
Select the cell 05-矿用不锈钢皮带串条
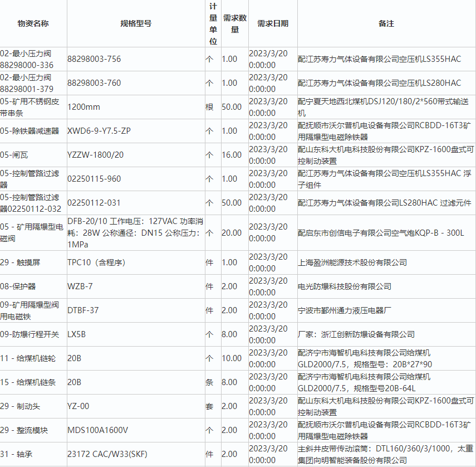click(33, 107)
